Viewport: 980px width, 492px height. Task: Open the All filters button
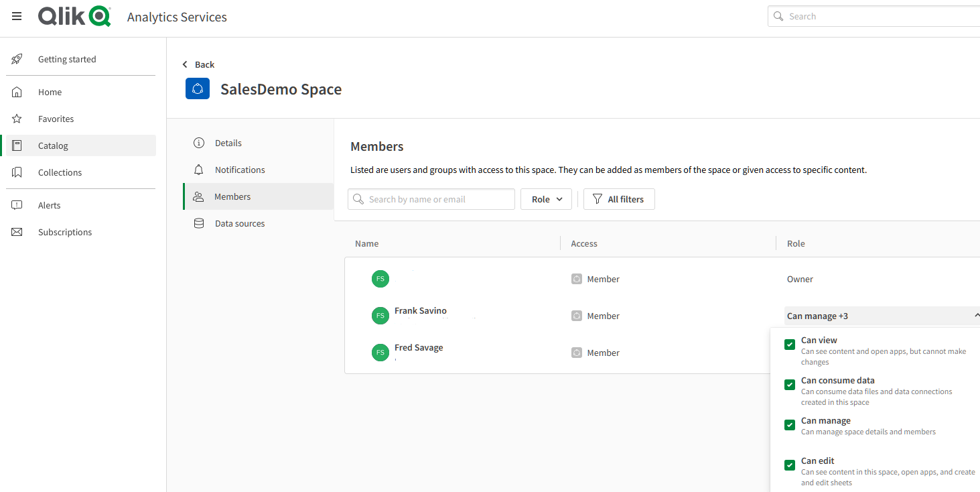coord(618,199)
